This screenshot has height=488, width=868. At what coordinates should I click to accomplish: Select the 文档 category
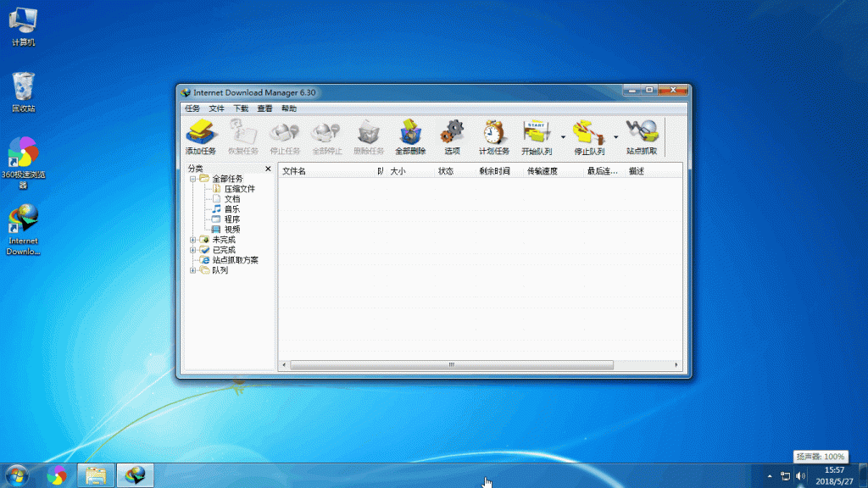point(232,198)
